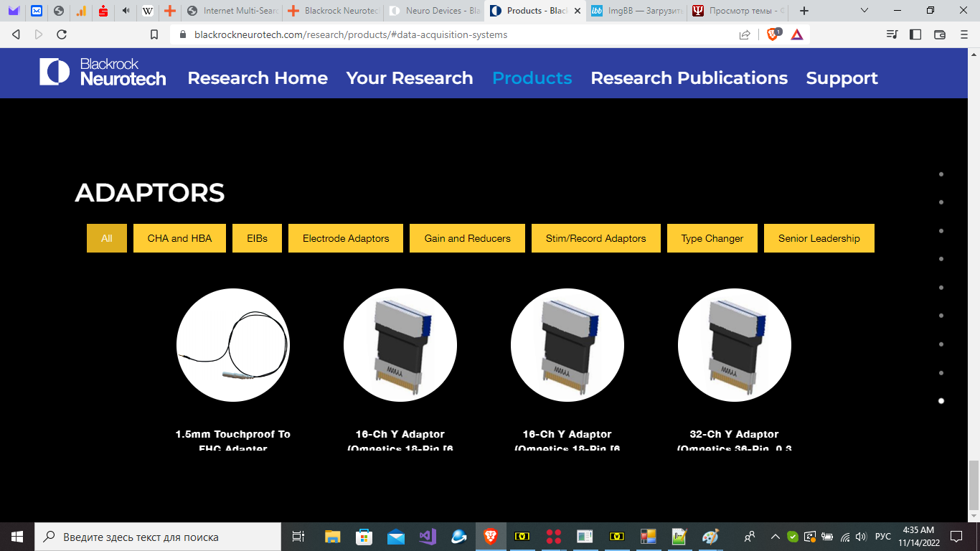Click the address bar URL field
Image resolution: width=980 pixels, height=551 pixels.
[459, 34]
